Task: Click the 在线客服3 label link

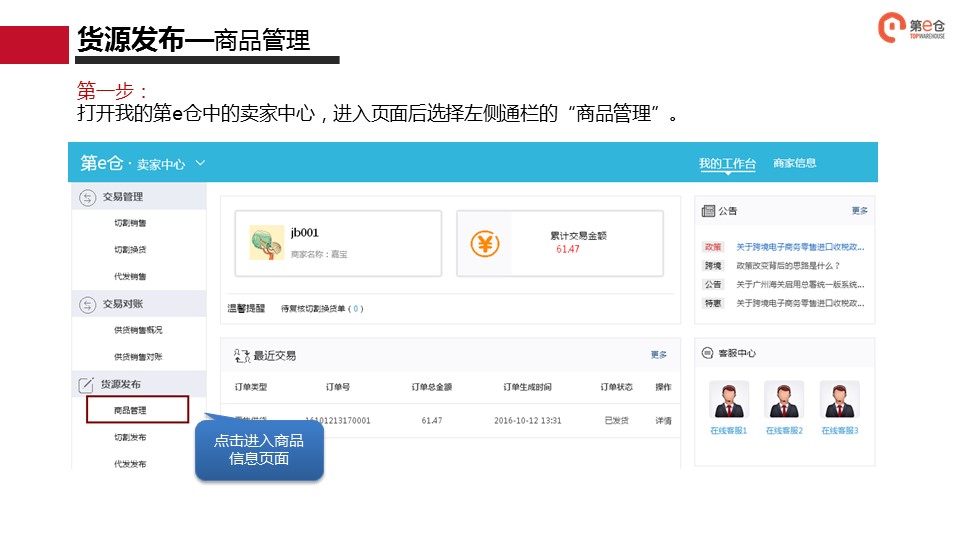Action: tap(840, 431)
